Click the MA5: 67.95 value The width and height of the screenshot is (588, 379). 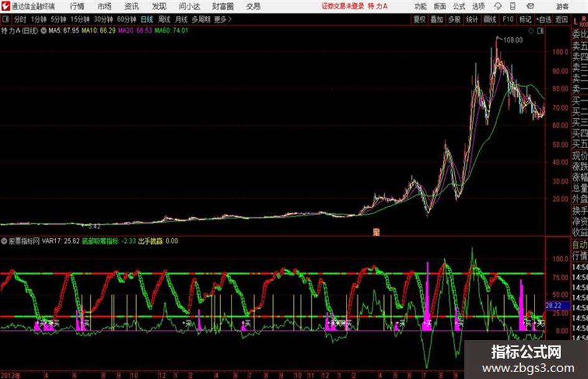[x=63, y=30]
